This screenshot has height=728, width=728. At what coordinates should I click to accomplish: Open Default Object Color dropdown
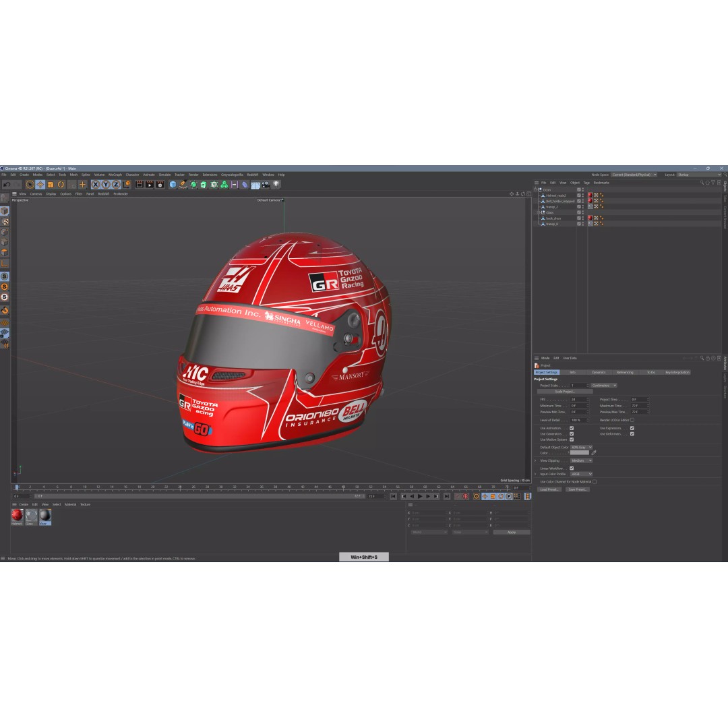click(x=581, y=447)
